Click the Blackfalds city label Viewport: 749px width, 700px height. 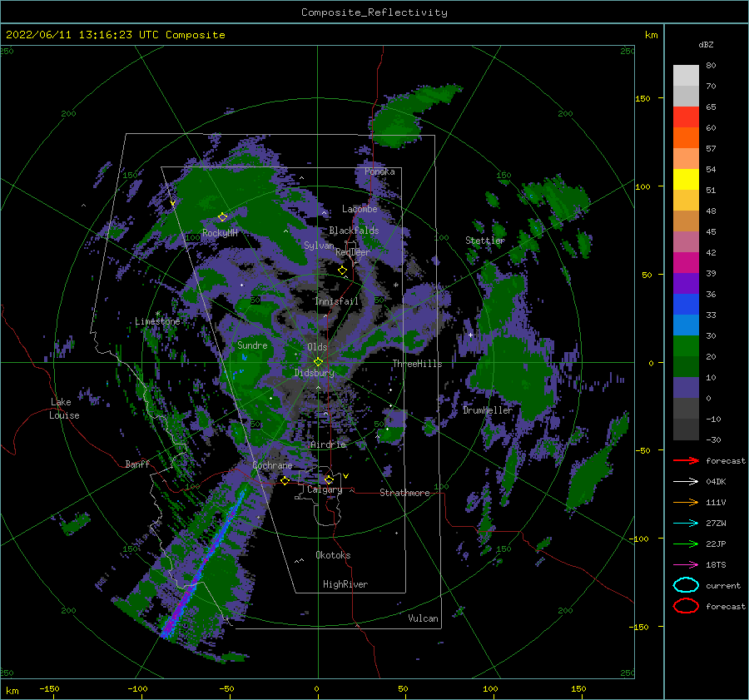354,231
